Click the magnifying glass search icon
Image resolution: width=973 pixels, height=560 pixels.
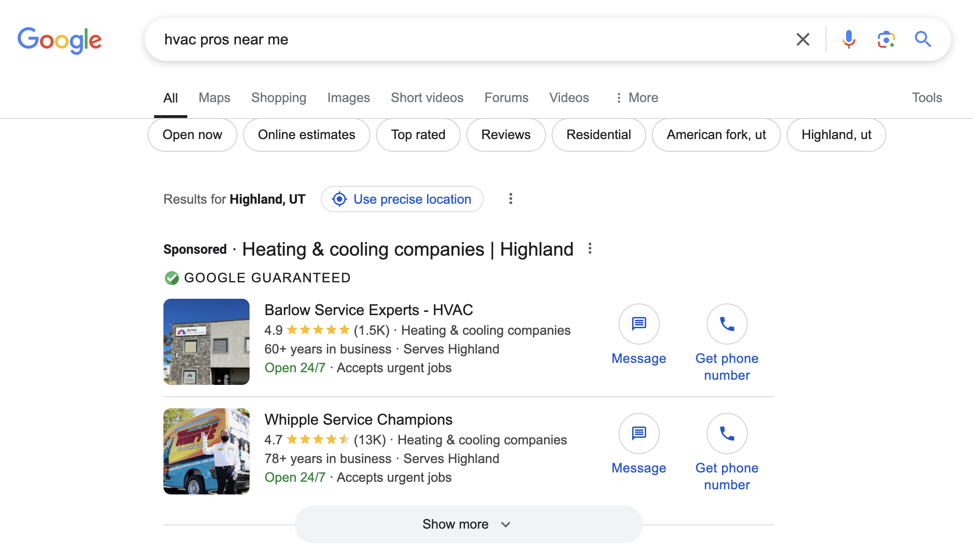click(x=922, y=39)
